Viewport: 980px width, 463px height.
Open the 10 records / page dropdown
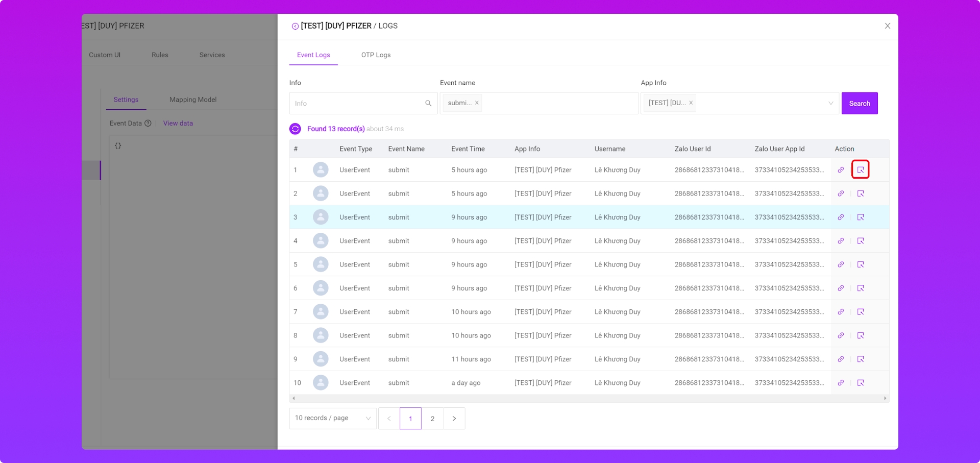coord(332,418)
